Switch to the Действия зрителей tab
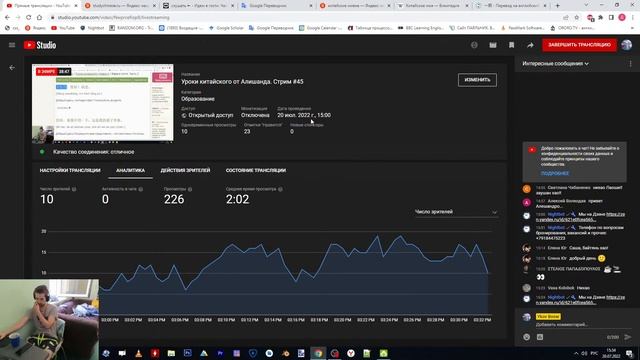This screenshot has width=640, height=360. 185,171
